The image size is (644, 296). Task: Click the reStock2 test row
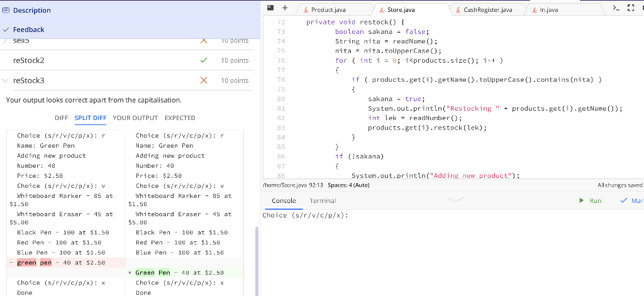click(127, 60)
